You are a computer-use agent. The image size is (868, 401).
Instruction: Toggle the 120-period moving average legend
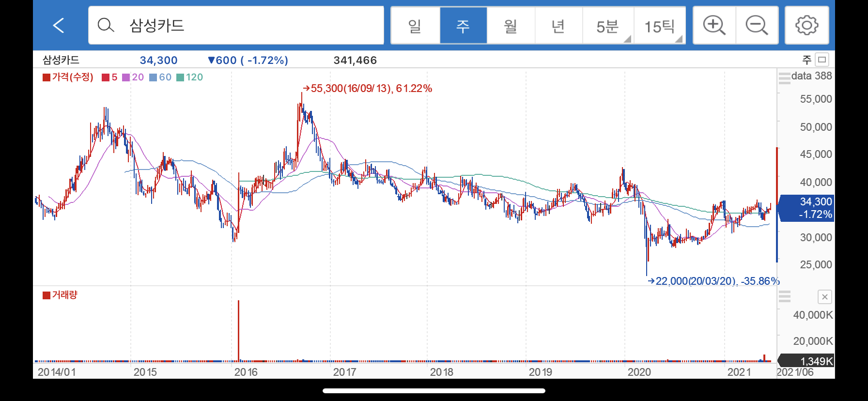(x=190, y=77)
